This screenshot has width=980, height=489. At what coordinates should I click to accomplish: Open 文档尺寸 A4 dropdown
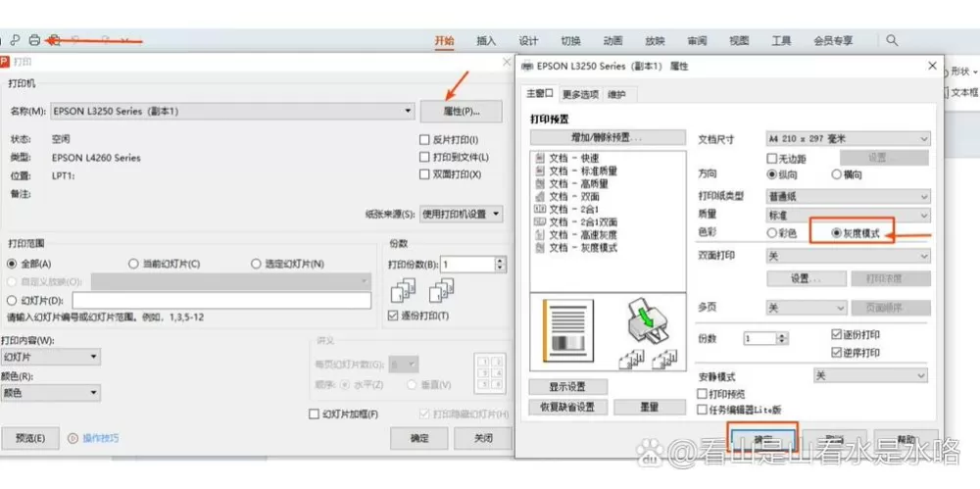[848, 139]
